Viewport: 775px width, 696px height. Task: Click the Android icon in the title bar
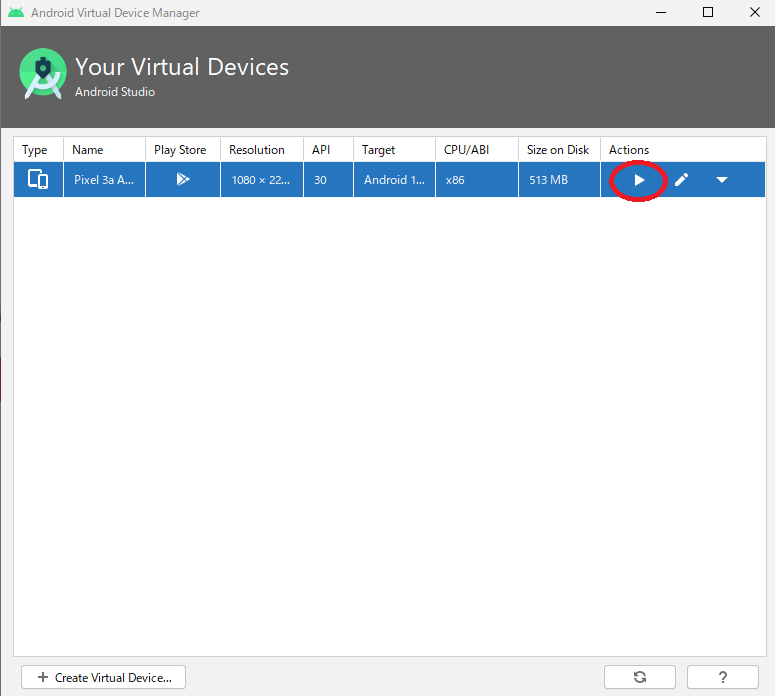(x=16, y=12)
